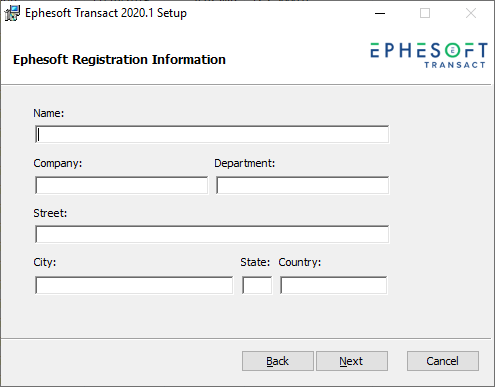This screenshot has height=387, width=495.
Task: Click the Name label
Action: click(x=49, y=113)
